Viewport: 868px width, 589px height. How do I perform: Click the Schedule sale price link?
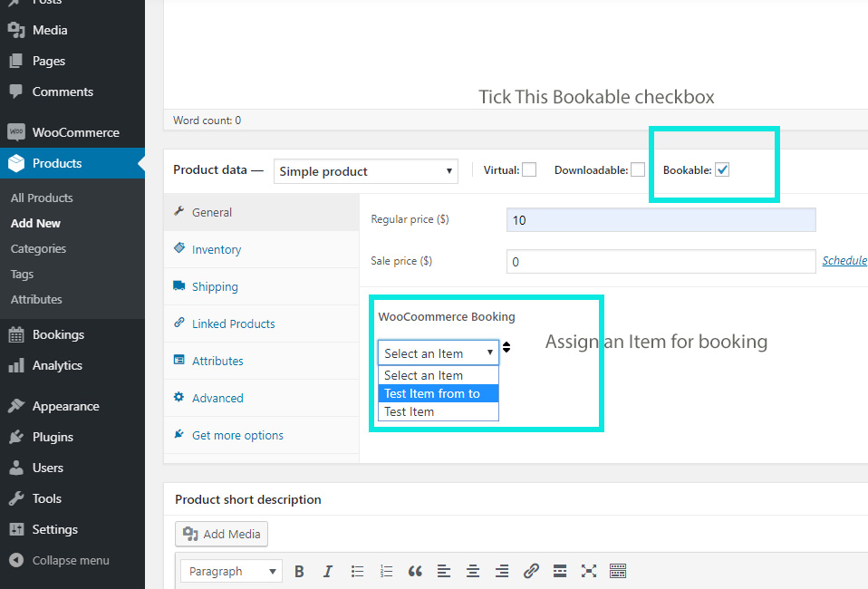click(844, 261)
